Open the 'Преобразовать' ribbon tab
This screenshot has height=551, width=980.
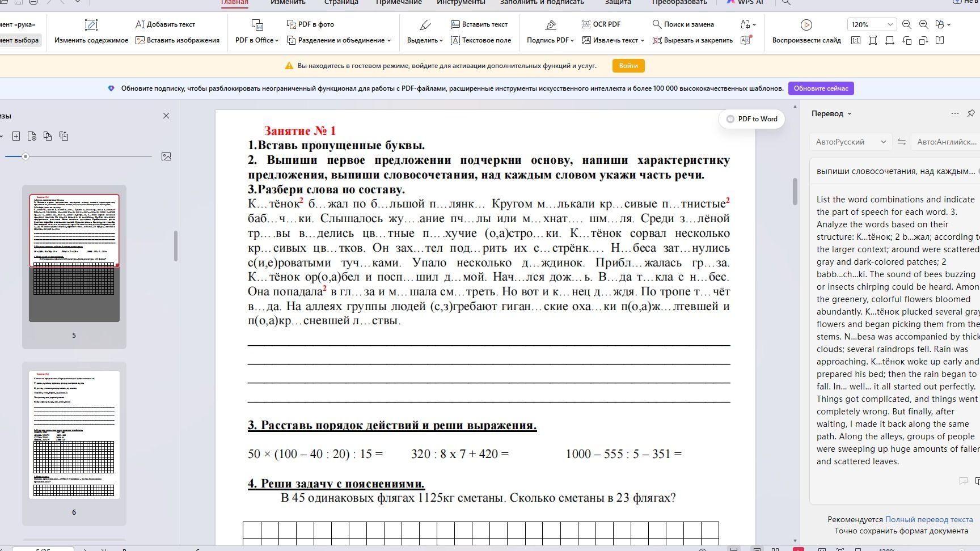679,2
